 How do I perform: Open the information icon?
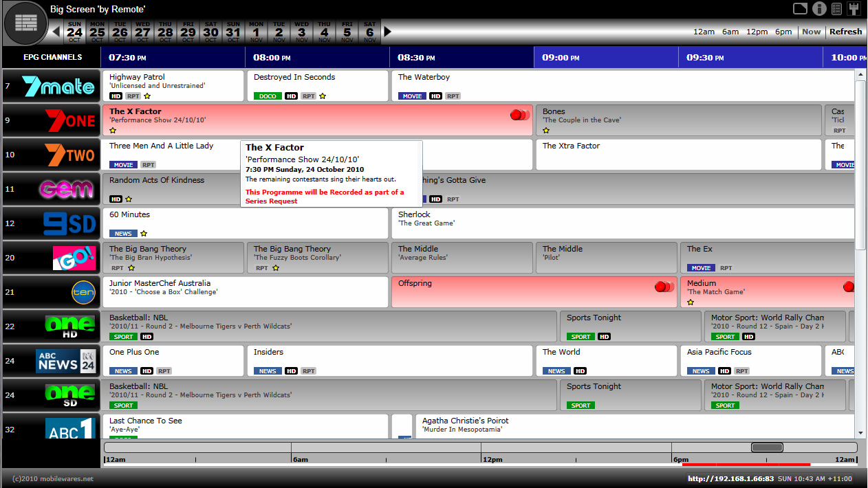click(818, 9)
